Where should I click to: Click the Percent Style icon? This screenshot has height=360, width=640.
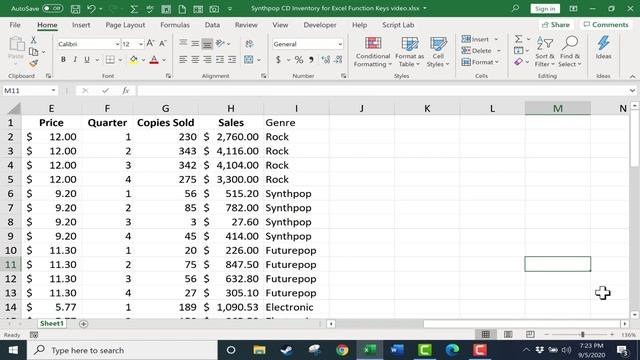299,60
